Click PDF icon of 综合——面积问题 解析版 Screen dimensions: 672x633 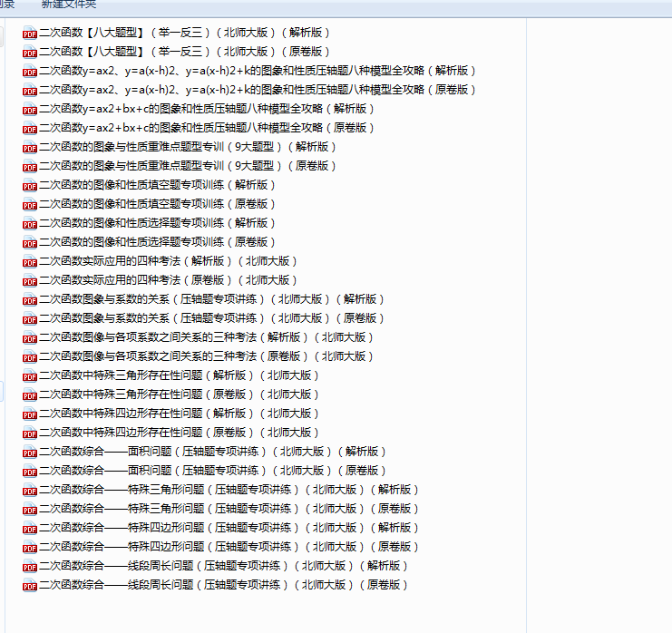tap(30, 452)
